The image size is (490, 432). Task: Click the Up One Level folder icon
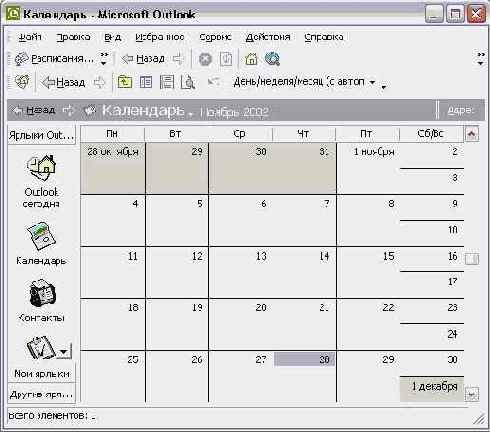click(125, 82)
